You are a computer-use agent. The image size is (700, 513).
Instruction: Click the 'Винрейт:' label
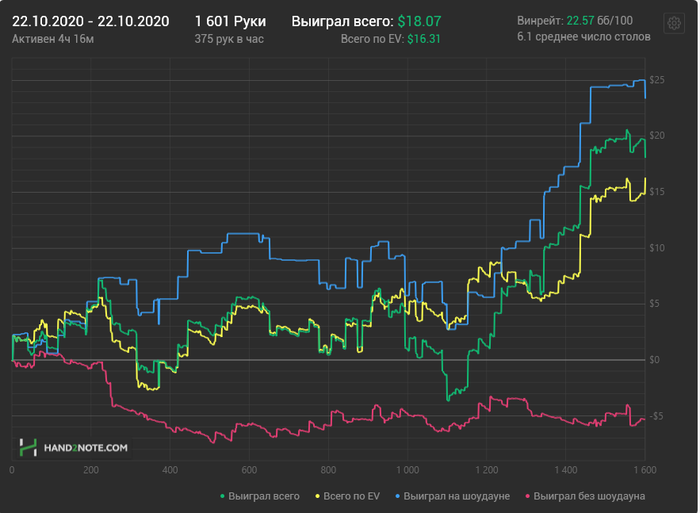[x=540, y=21]
